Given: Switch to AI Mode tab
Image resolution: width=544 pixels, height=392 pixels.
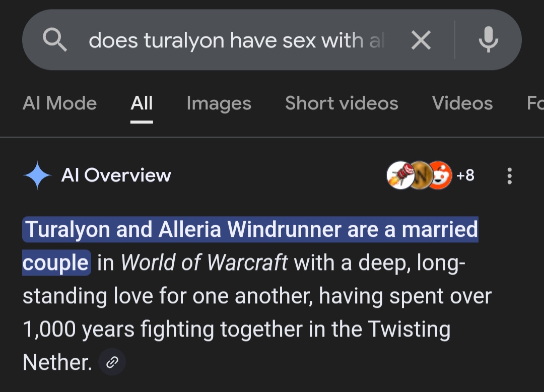Looking at the screenshot, I should coord(59,103).
